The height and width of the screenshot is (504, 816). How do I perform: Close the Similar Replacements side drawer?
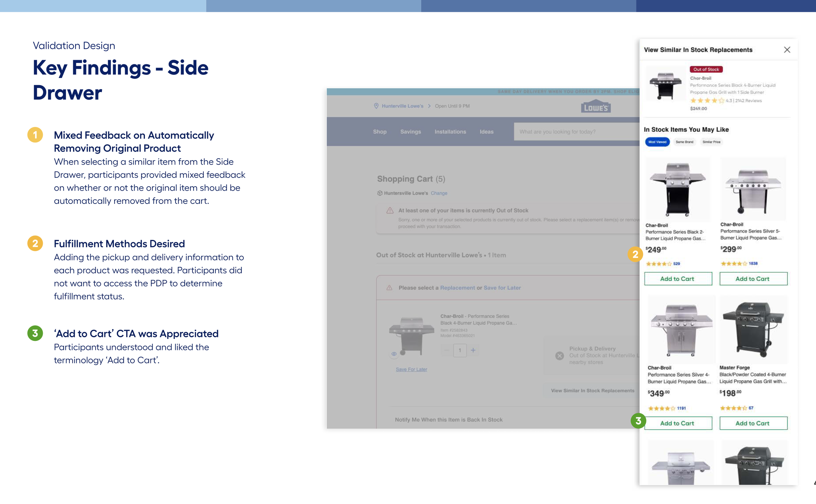pyautogui.click(x=787, y=50)
